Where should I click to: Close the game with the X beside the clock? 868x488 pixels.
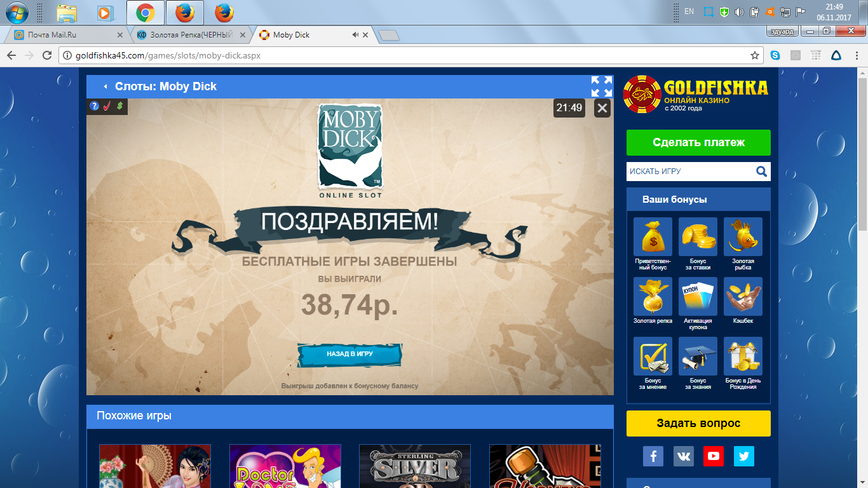[x=602, y=108]
